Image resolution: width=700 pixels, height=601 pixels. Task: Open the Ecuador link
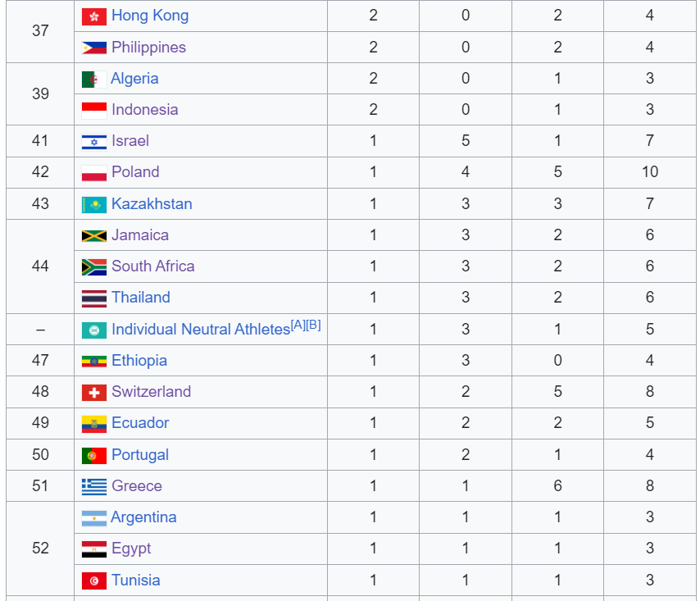click(x=140, y=423)
